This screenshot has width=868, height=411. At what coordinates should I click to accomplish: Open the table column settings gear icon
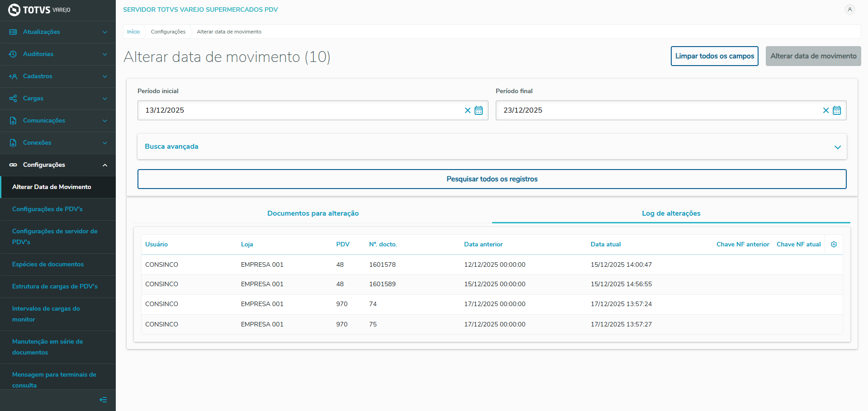pyautogui.click(x=834, y=244)
